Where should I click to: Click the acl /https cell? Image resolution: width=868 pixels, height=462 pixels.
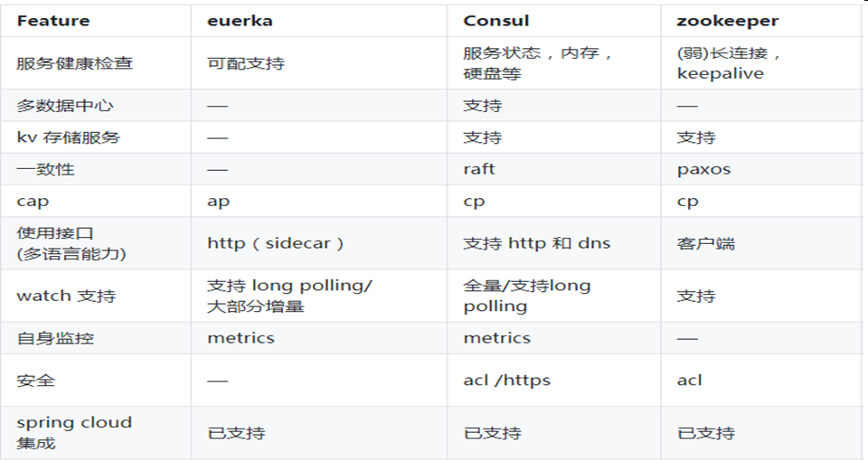tap(506, 381)
